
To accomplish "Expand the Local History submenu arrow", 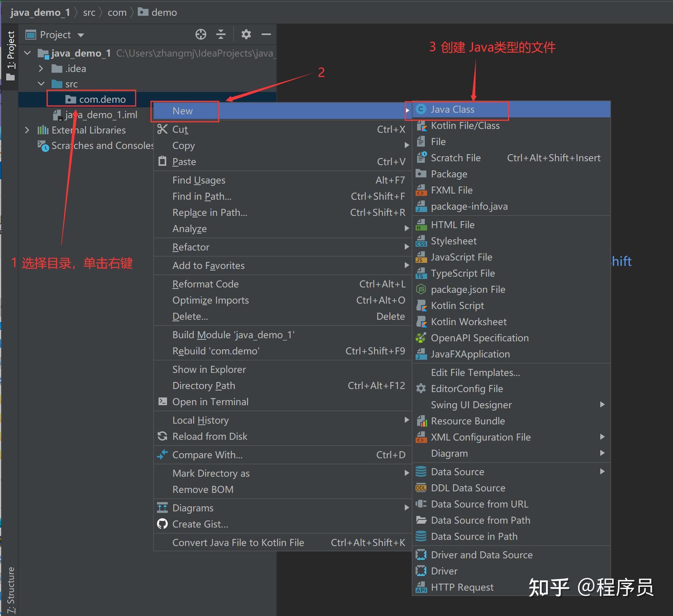I will (407, 420).
